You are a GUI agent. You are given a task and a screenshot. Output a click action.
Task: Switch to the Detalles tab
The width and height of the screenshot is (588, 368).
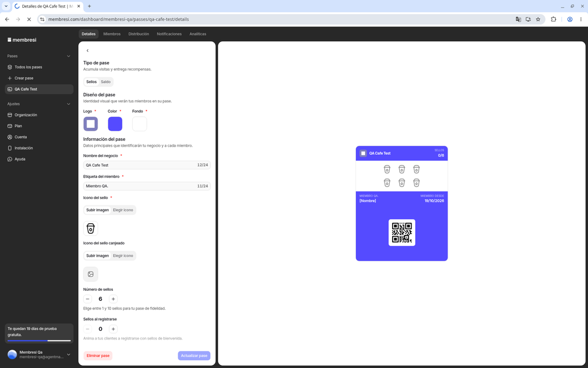(89, 34)
